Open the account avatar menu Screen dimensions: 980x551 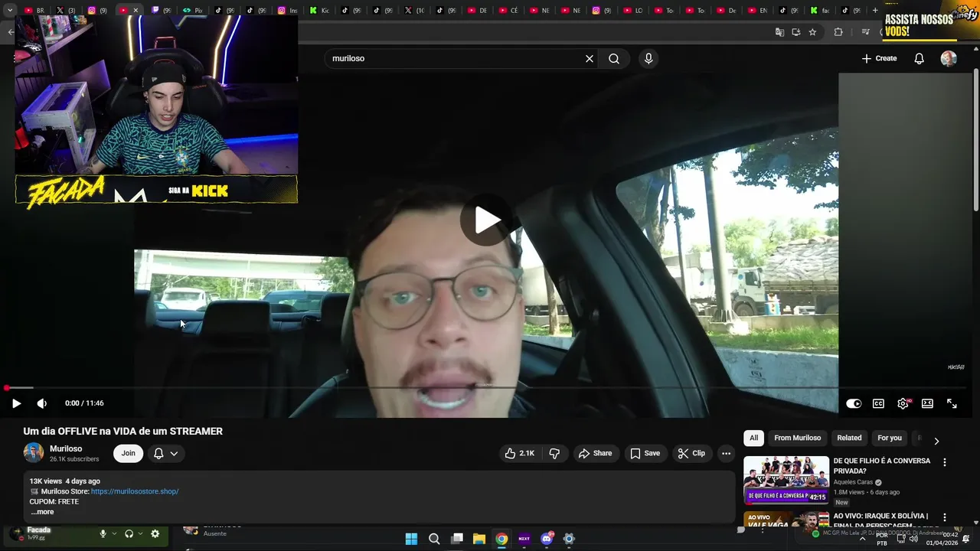[x=949, y=59]
